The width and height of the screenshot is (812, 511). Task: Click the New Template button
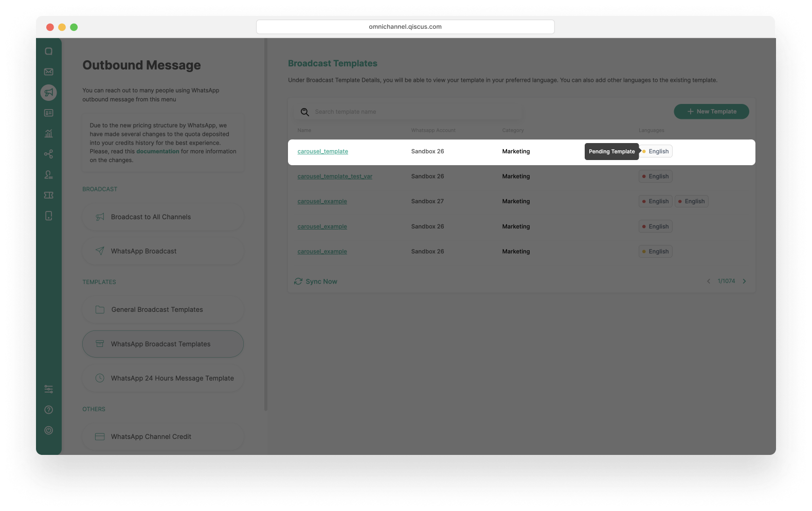coord(711,112)
